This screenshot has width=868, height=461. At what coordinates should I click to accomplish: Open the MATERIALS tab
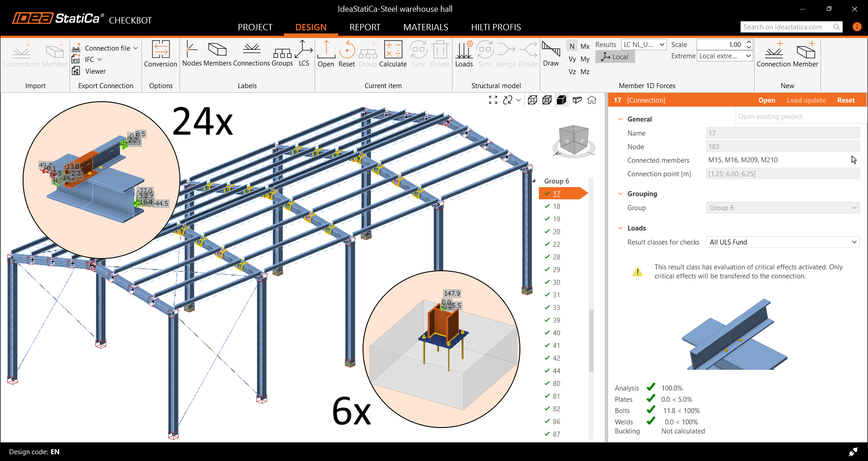(x=425, y=27)
